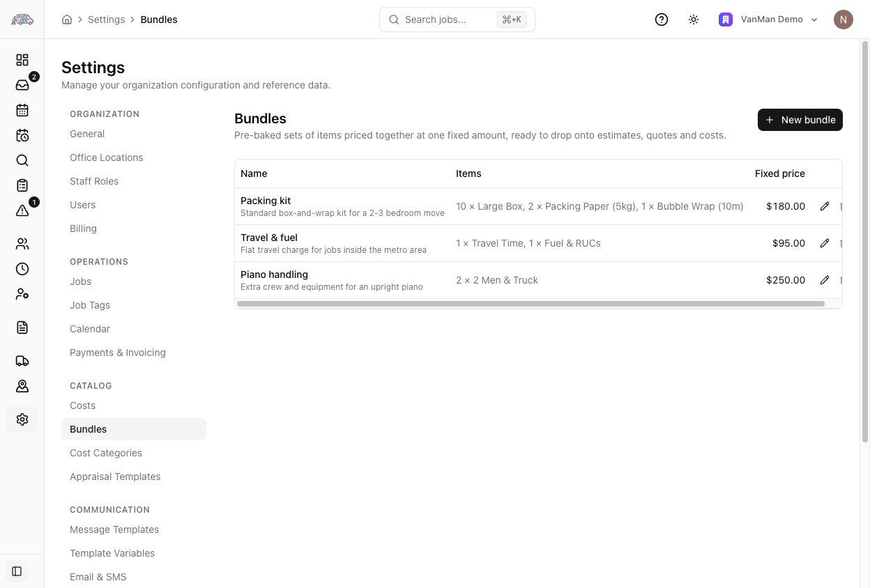Open Template Variables settings
The width and height of the screenshot is (870, 588).
click(x=112, y=553)
